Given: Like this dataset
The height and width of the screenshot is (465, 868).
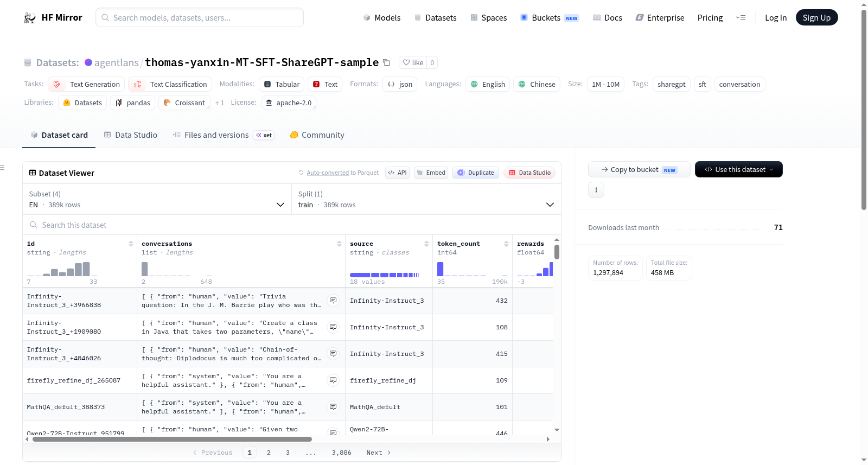Looking at the screenshot, I should coord(413,62).
